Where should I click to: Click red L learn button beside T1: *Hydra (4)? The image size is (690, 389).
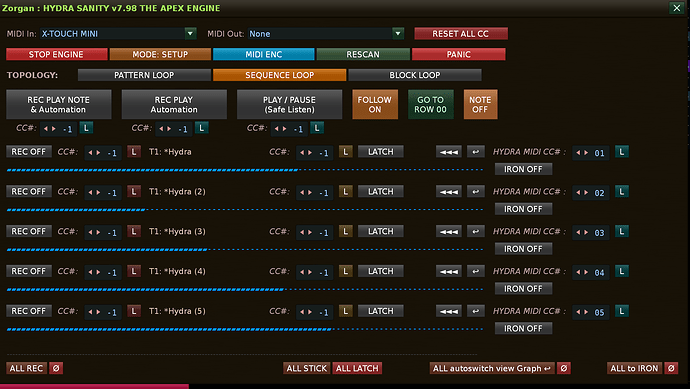pyautogui.click(x=134, y=271)
